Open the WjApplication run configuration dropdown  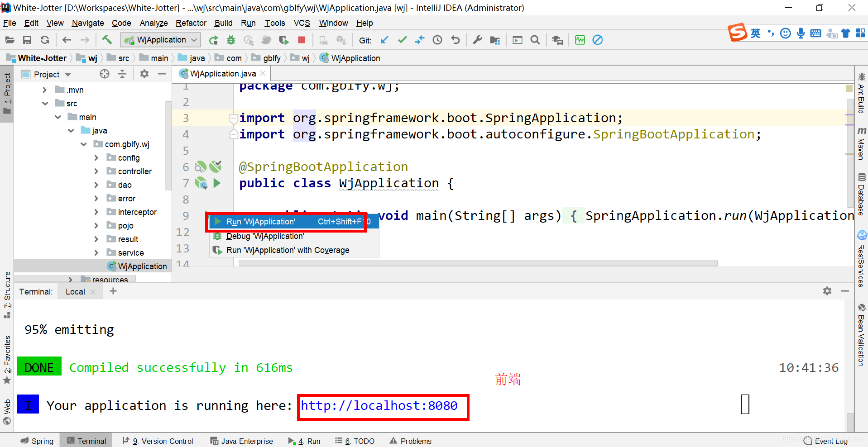tap(160, 40)
